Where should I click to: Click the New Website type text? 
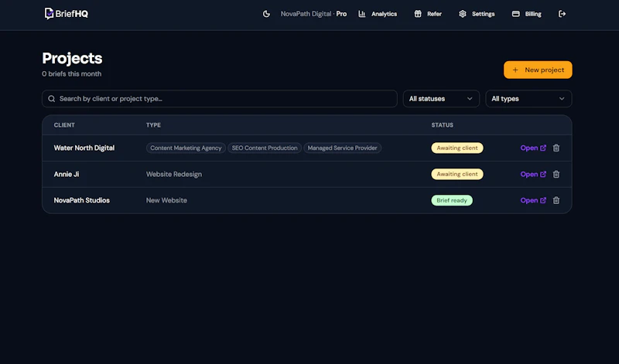click(x=166, y=200)
